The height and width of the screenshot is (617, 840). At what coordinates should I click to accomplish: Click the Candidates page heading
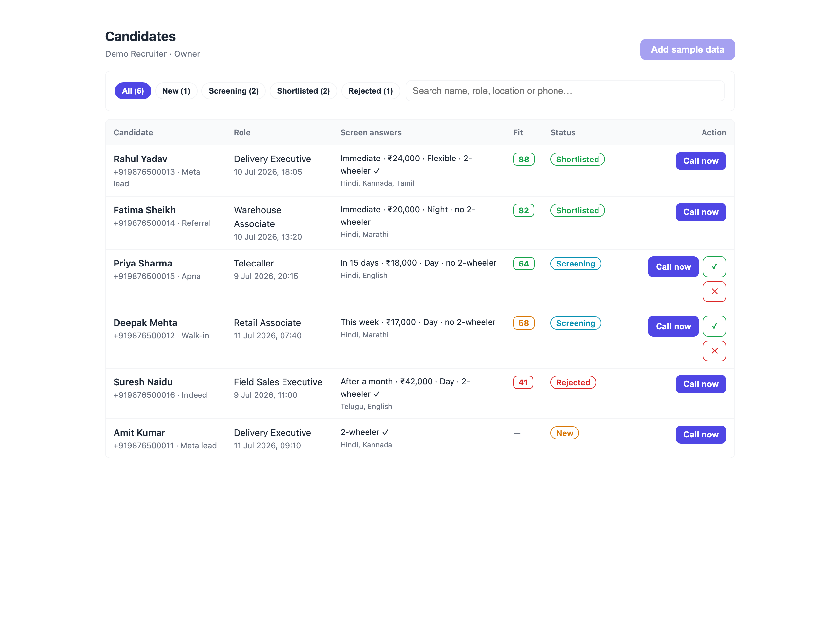click(x=140, y=36)
